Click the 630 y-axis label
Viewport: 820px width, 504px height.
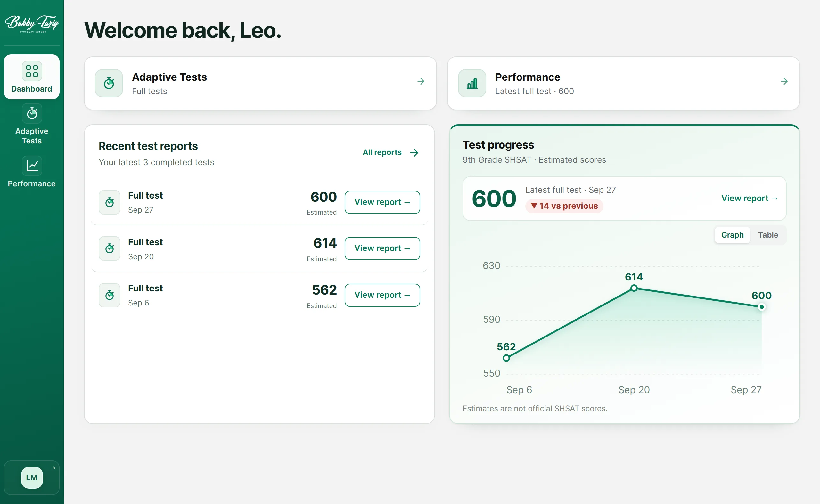coord(492,266)
